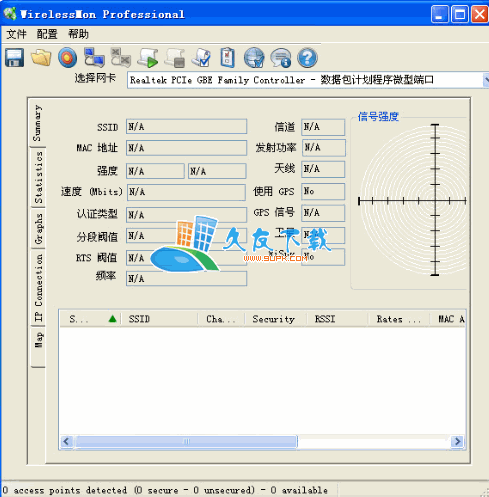Screen dimensions: 489x497
Task: Switch to the Map tab
Action: click(x=38, y=347)
